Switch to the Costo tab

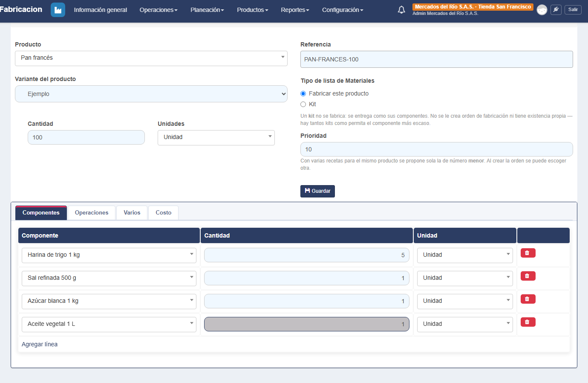pos(164,213)
